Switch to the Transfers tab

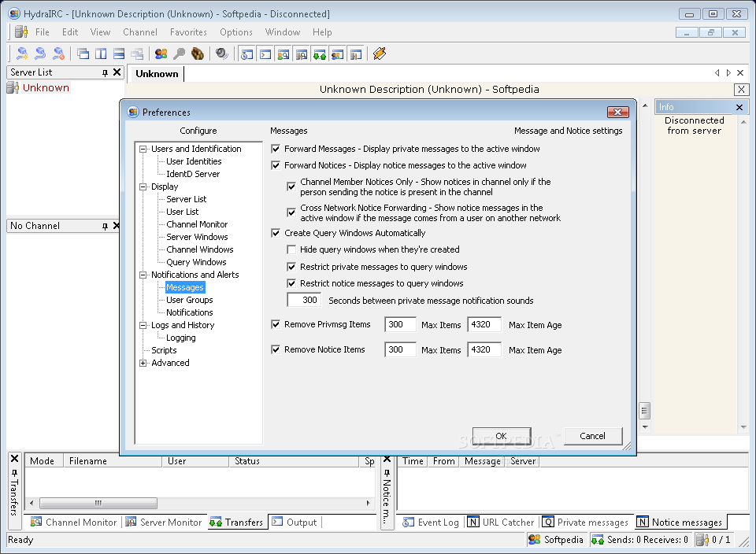[237, 523]
